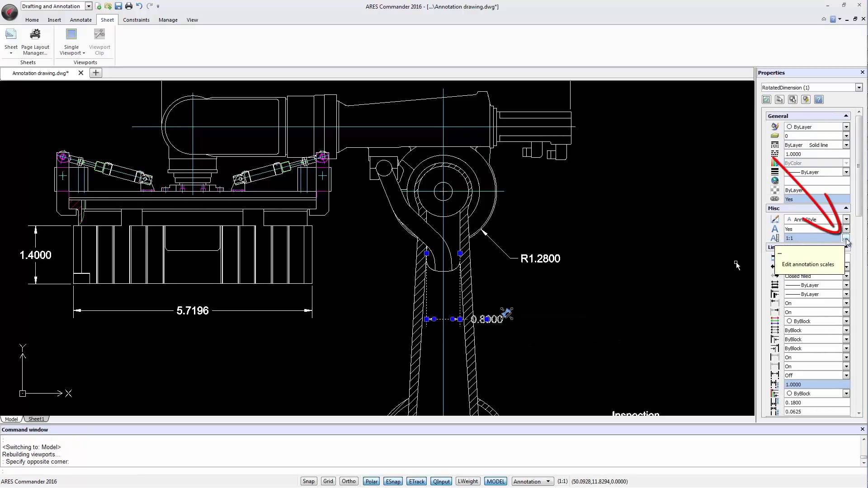Save the drawing via quick access toolbar
The height and width of the screenshot is (488, 868).
pyautogui.click(x=118, y=6)
